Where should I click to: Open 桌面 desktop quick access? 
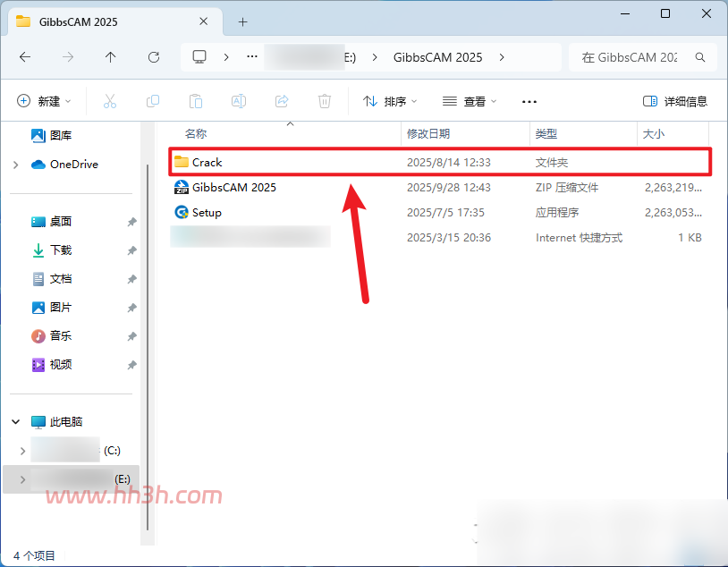[51, 222]
